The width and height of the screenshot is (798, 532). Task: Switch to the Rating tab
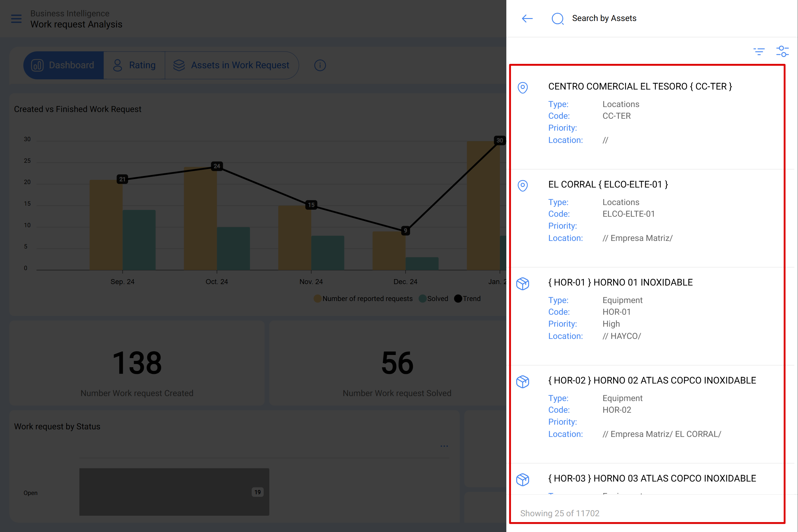[134, 65]
